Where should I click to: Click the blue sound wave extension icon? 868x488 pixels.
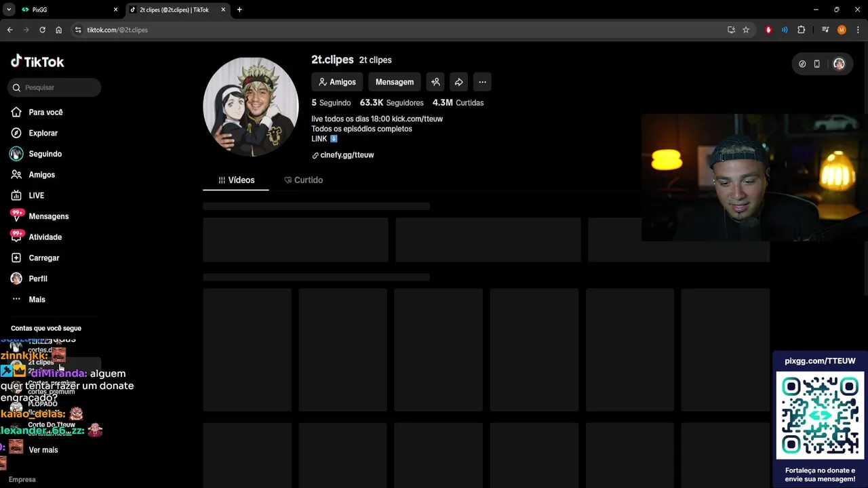coord(785,30)
